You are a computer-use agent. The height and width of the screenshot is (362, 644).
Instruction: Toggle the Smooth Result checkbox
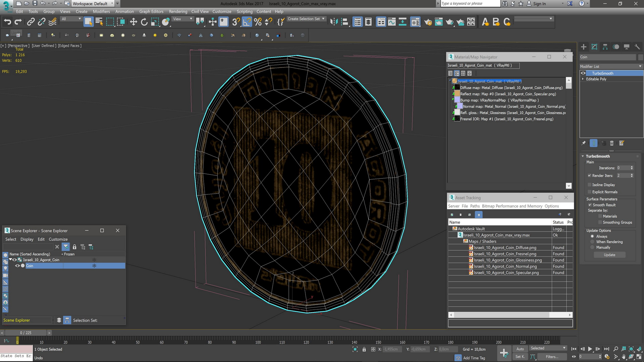coord(590,205)
